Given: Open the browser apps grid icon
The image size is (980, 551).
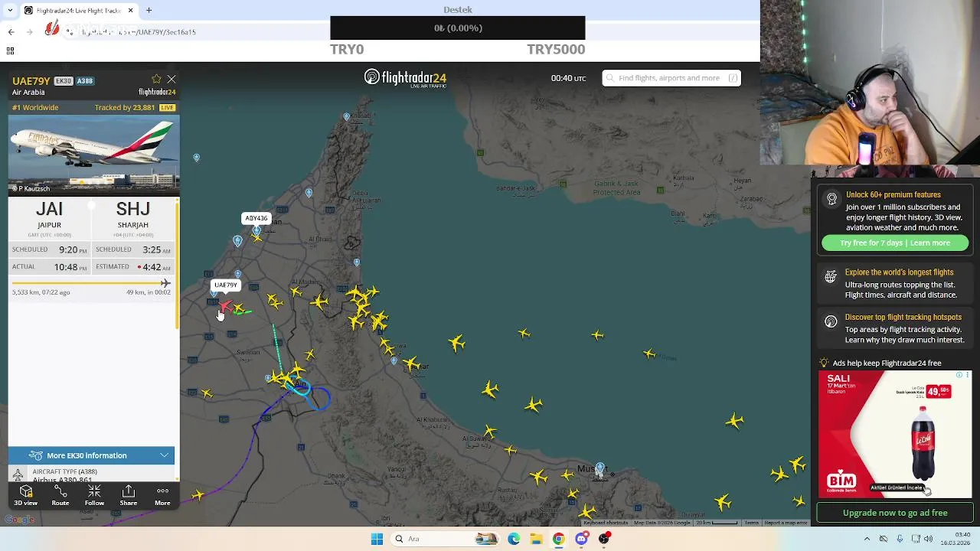Looking at the screenshot, I should pos(10,51).
